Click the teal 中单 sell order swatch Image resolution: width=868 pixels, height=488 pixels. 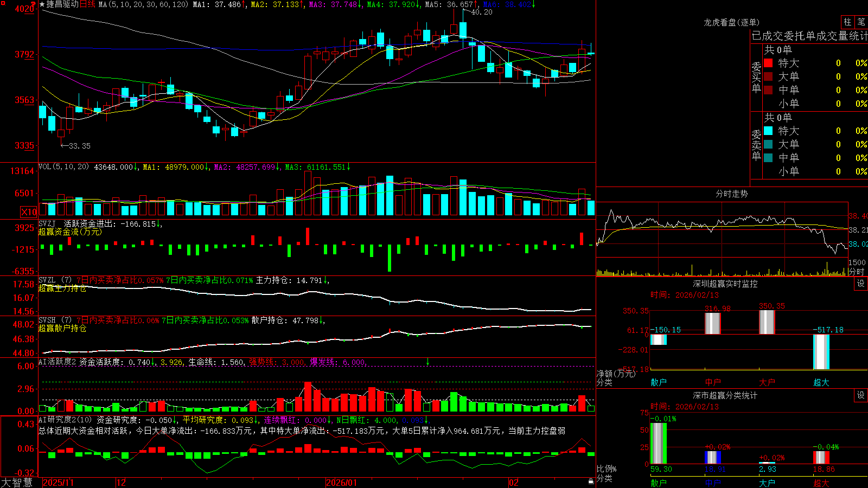tap(768, 158)
